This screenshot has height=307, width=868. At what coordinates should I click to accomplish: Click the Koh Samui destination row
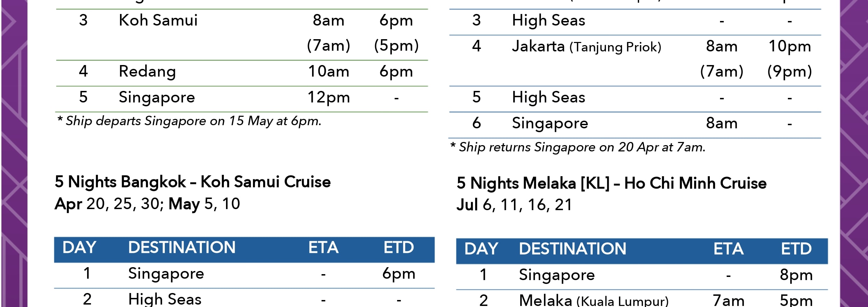click(242, 34)
